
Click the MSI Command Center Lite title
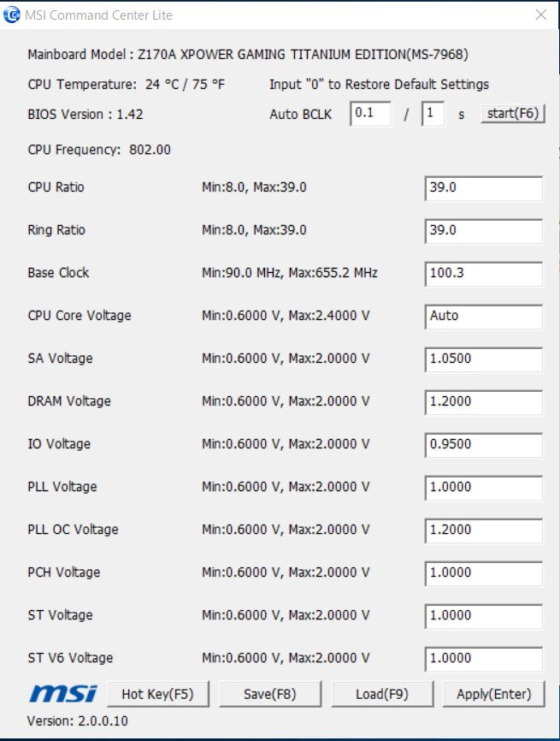98,15
